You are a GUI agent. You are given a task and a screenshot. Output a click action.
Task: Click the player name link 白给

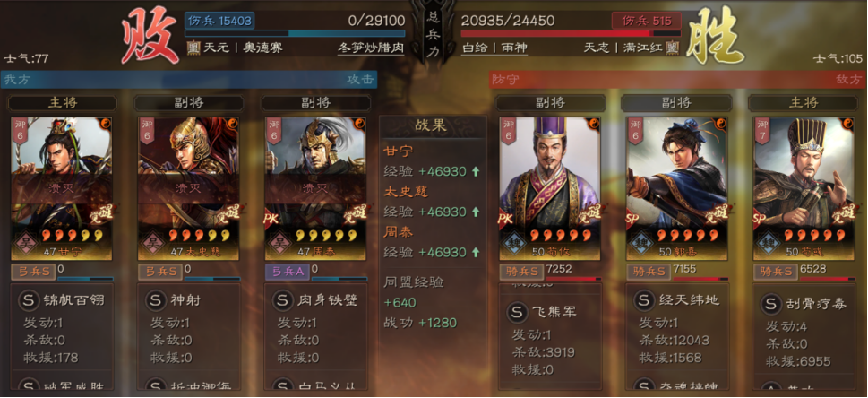click(474, 48)
